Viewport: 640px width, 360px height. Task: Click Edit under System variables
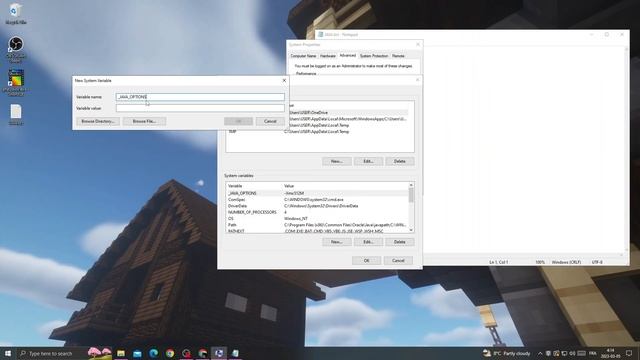pyautogui.click(x=368, y=242)
